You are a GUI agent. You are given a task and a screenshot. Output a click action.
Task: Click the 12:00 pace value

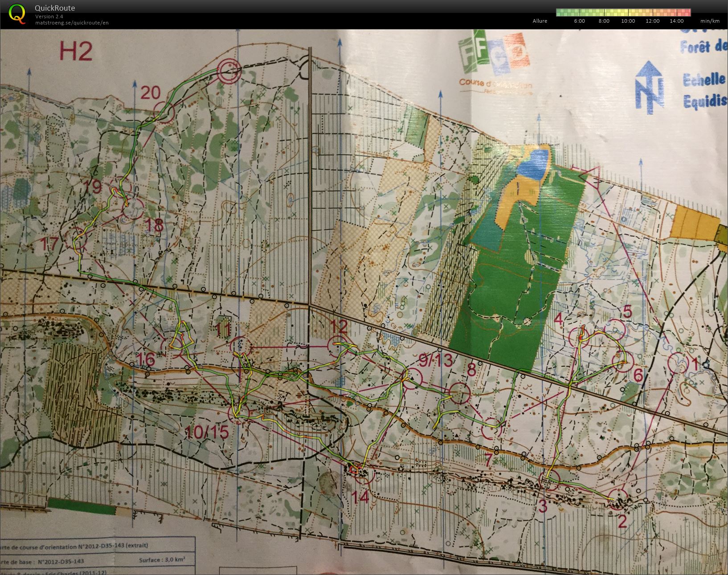(652, 21)
